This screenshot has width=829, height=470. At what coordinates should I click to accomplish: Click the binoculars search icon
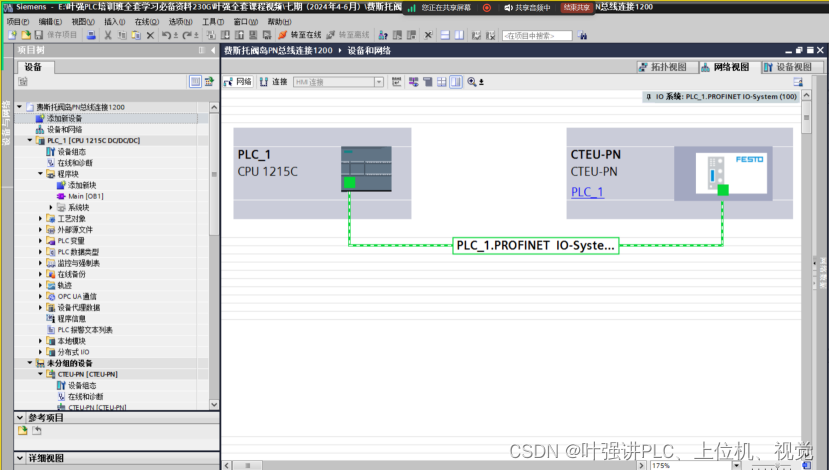(582, 35)
